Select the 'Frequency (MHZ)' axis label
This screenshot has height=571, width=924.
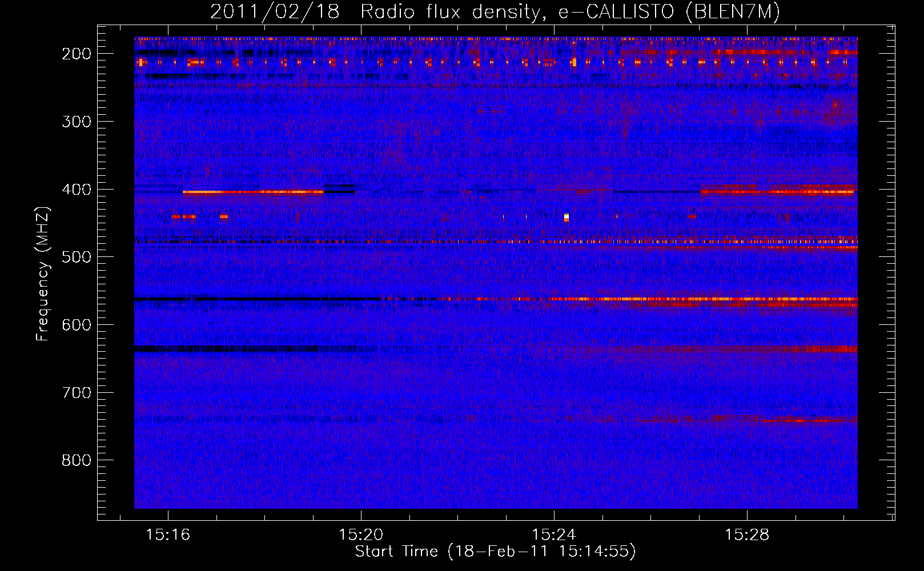tap(43, 274)
